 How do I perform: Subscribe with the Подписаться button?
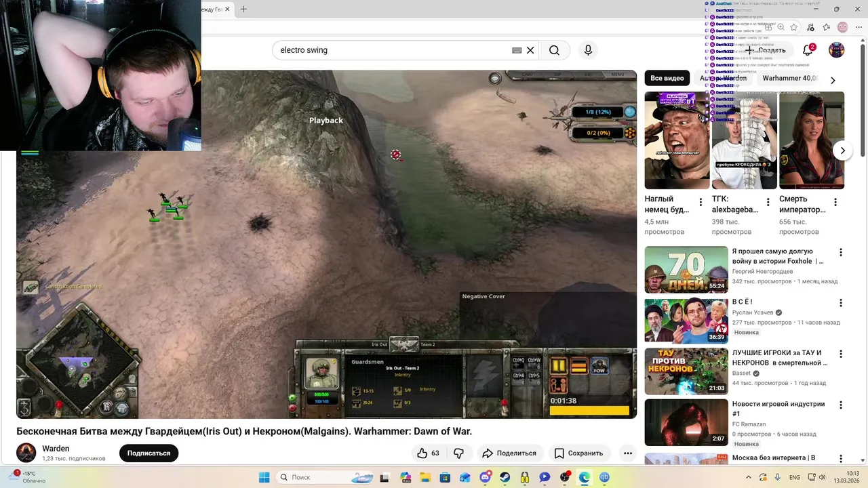tap(149, 453)
